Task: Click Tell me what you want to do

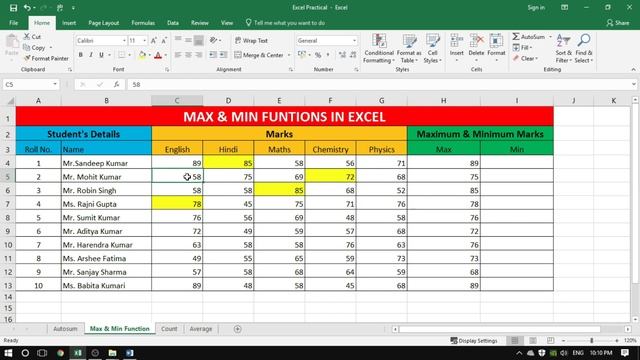Action: [x=285, y=23]
